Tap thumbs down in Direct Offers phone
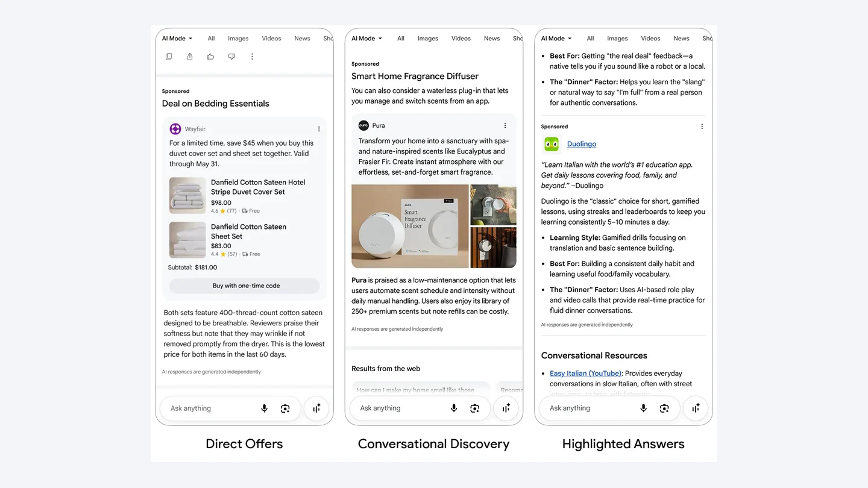This screenshot has height=488, width=868. [231, 57]
